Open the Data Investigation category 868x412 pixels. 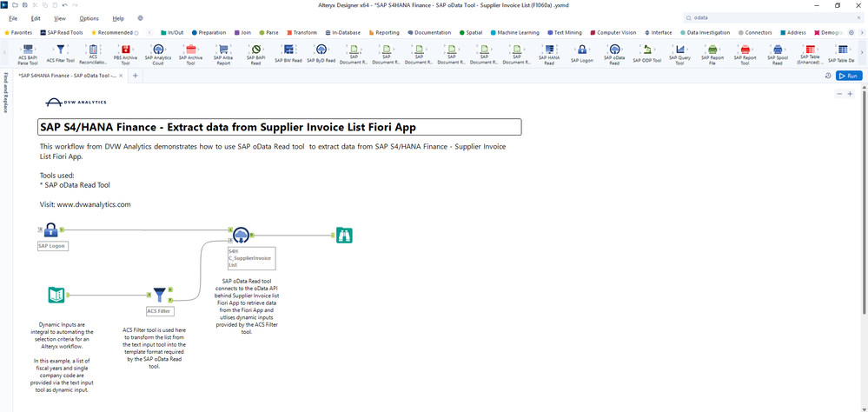pos(705,33)
